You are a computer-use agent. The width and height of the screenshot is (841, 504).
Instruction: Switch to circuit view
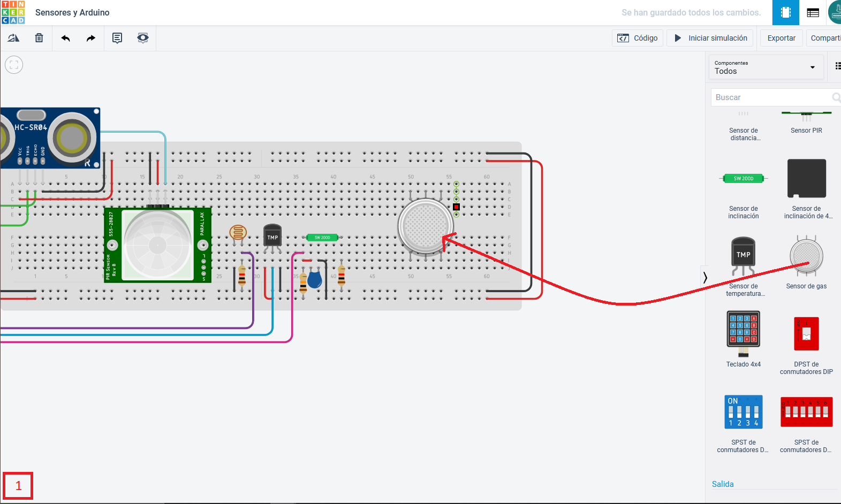pos(785,12)
